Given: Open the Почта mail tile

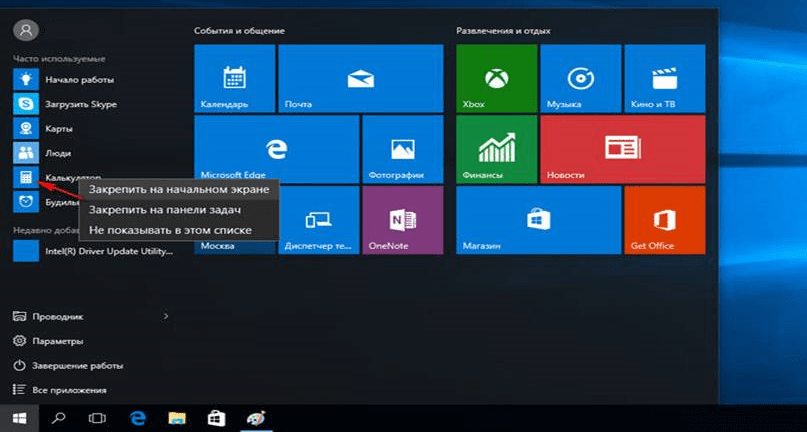Looking at the screenshot, I should [361, 79].
